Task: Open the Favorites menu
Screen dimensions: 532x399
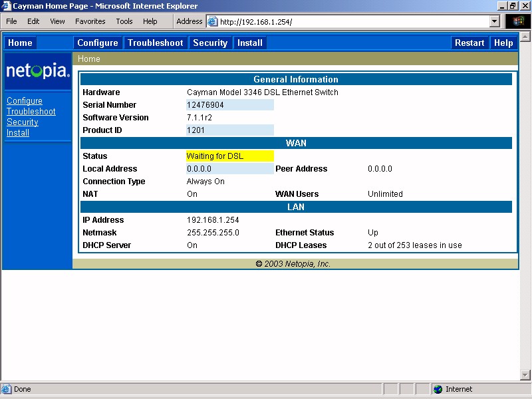Action: (x=90, y=21)
